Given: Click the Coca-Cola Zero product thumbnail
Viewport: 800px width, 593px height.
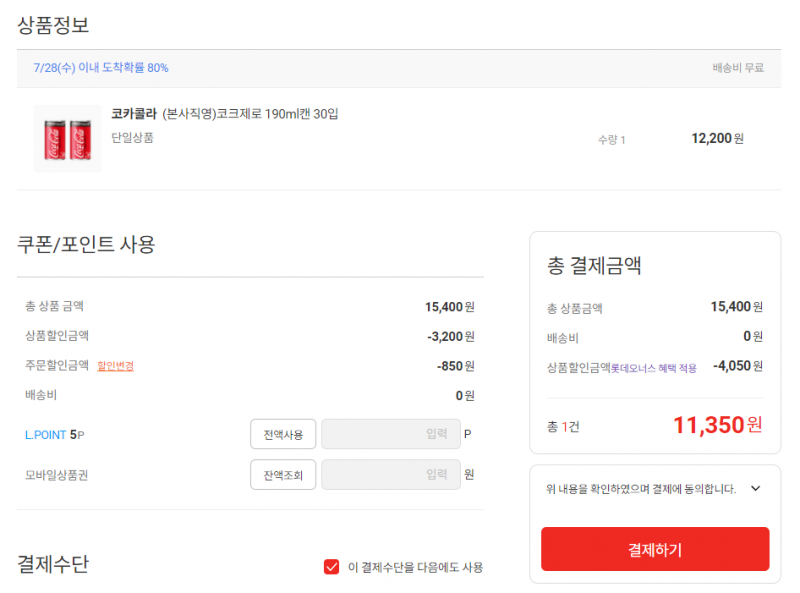Looking at the screenshot, I should coord(67,139).
